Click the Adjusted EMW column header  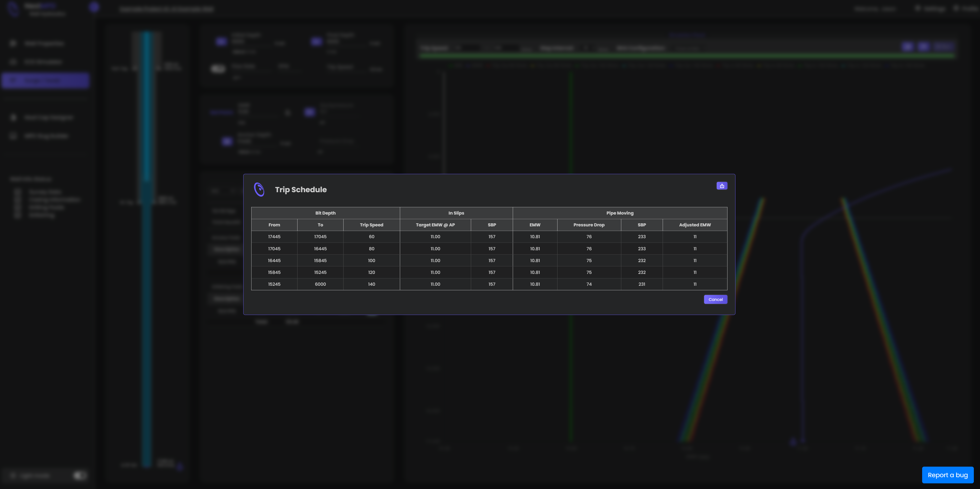coord(695,225)
